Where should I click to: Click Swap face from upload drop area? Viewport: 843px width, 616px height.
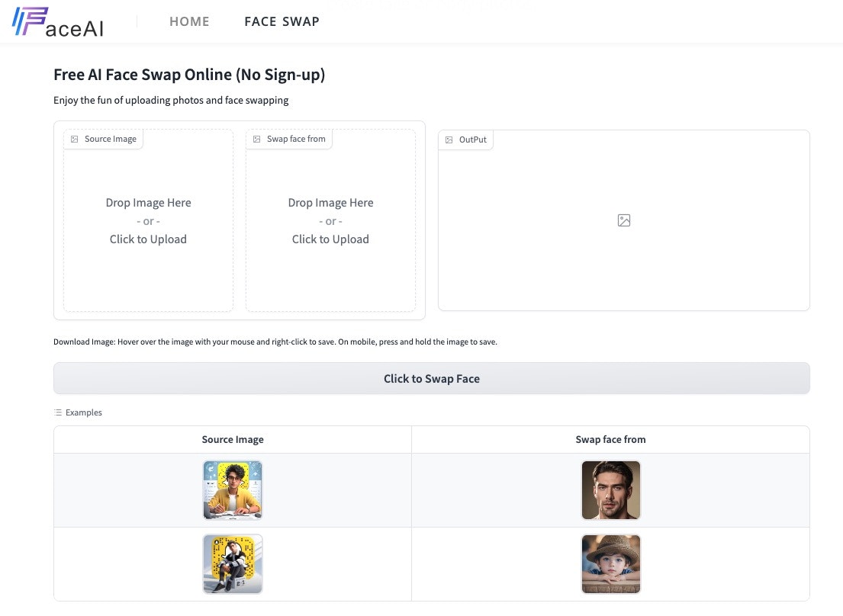(x=330, y=221)
